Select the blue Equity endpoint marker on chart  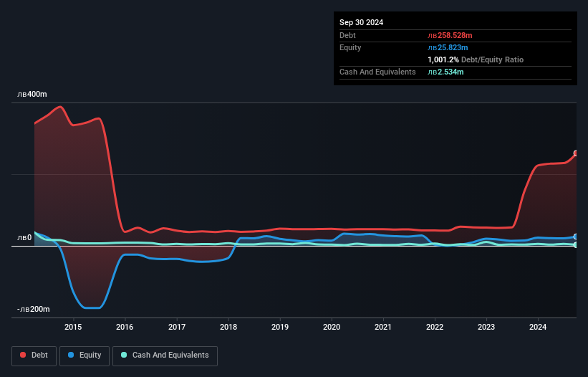pos(576,237)
